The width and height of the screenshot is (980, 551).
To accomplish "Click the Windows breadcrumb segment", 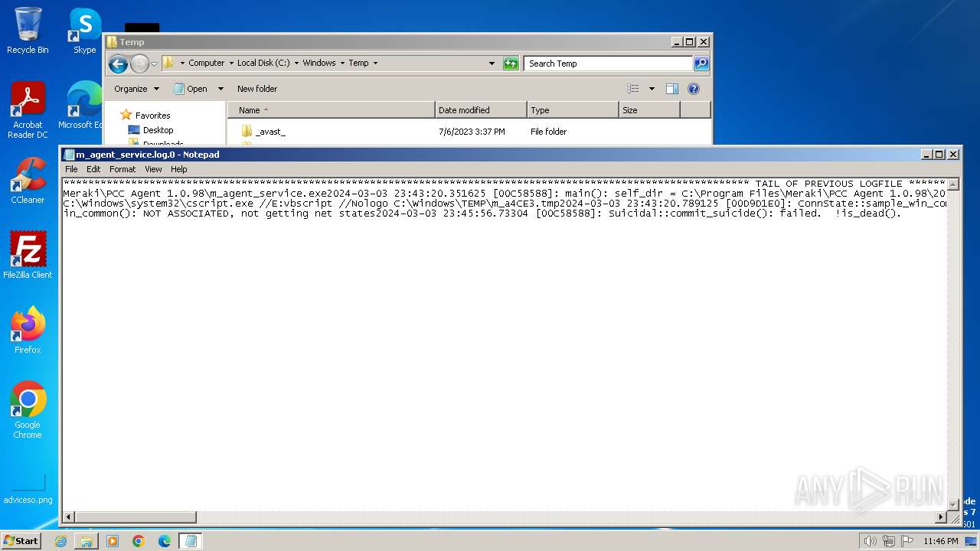I will [x=319, y=64].
